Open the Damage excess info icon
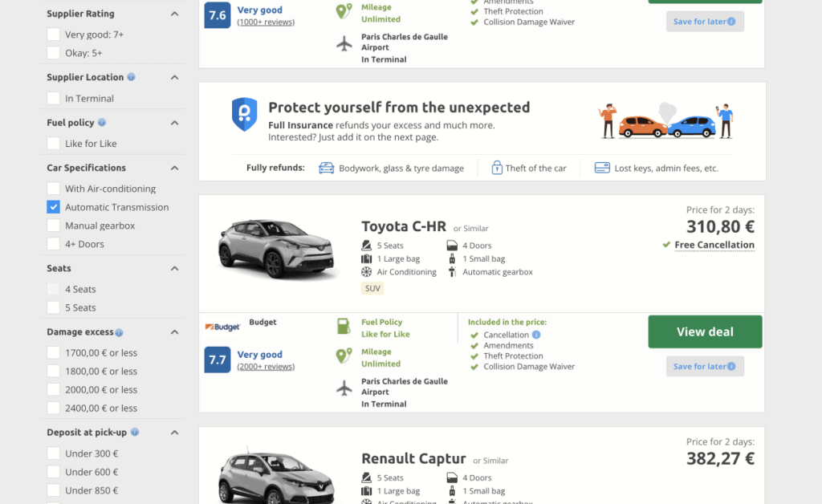Viewport: 822px width, 504px height. pyautogui.click(x=119, y=333)
